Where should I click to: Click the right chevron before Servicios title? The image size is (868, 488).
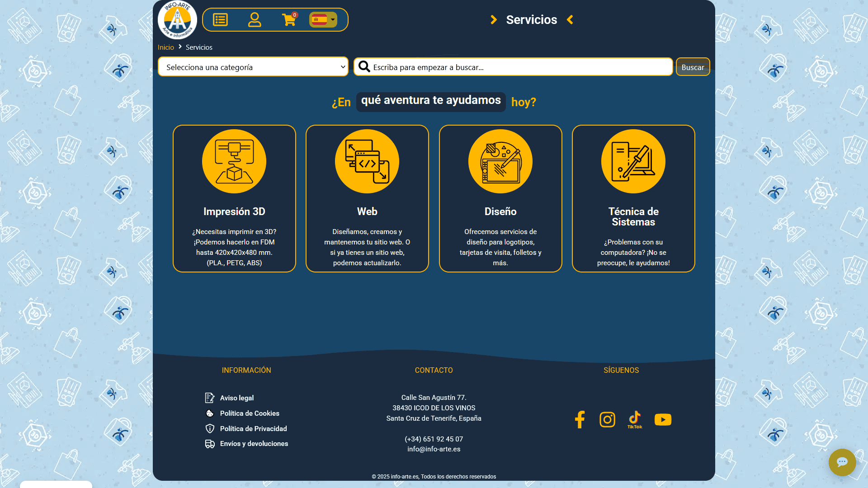[494, 20]
